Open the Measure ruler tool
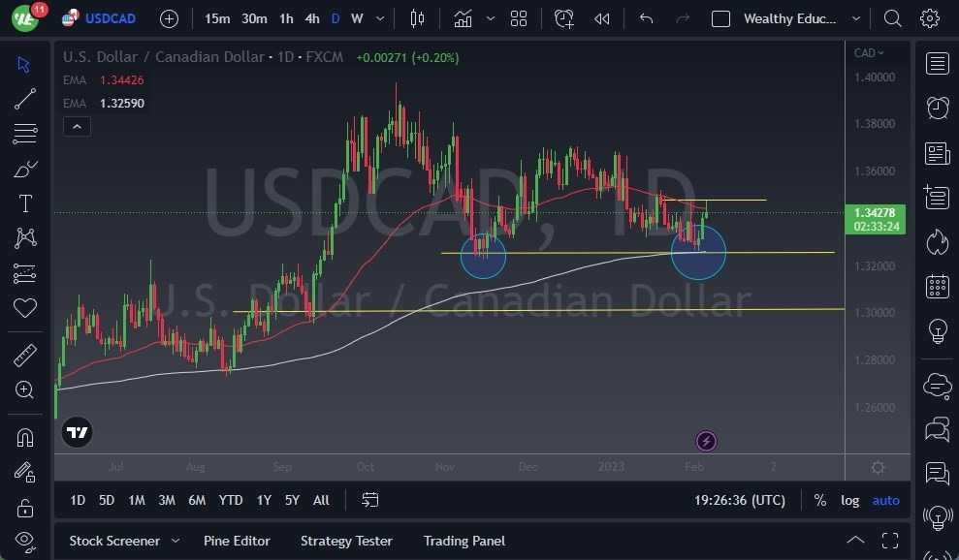 point(24,355)
